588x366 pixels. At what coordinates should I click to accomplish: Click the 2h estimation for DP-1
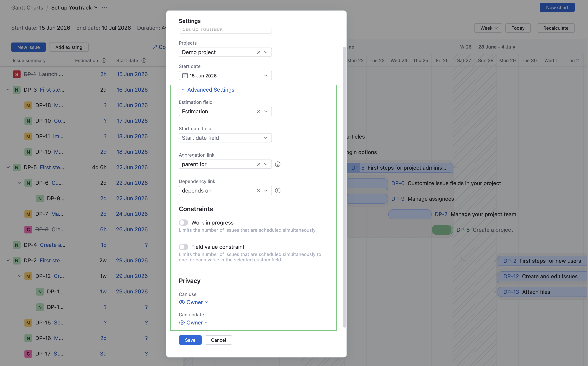[x=104, y=74]
